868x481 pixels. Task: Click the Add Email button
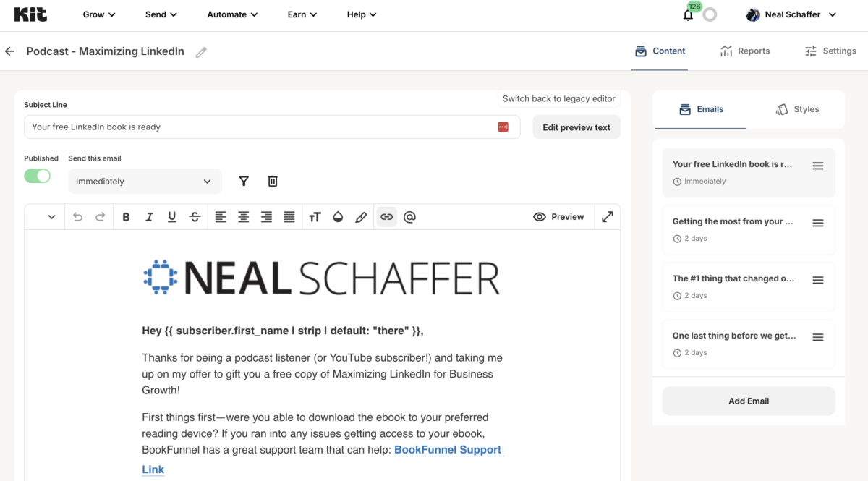[x=749, y=401]
